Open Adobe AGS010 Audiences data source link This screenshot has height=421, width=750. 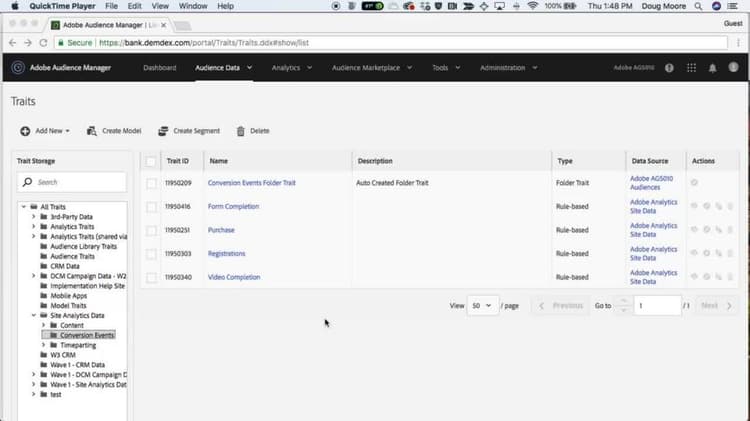(651, 183)
